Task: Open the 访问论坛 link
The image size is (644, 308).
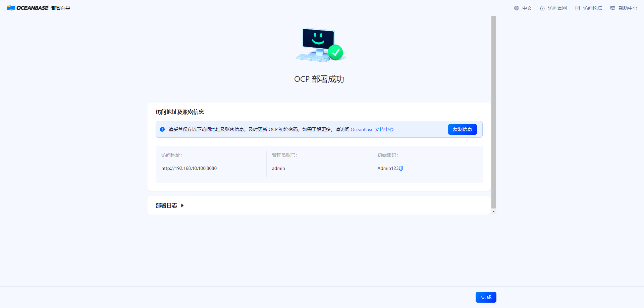Action: coord(593,8)
